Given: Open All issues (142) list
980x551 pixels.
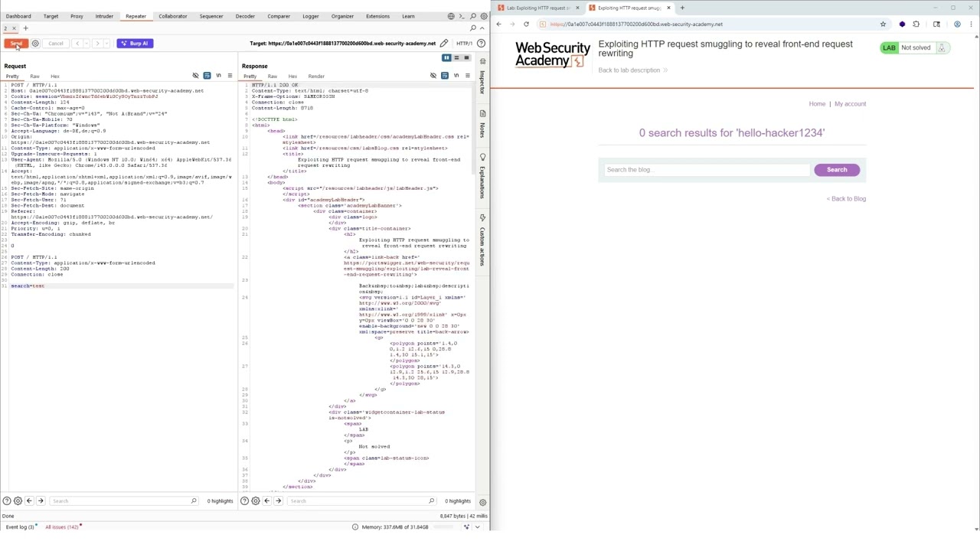Looking at the screenshot, I should [63, 527].
